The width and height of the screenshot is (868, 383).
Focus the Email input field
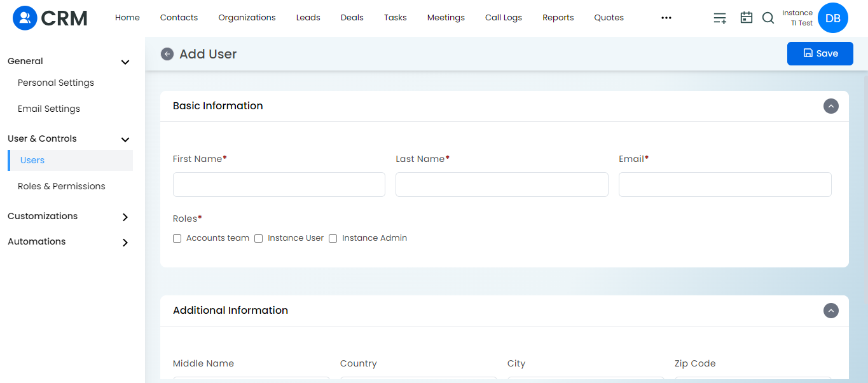[x=725, y=184]
